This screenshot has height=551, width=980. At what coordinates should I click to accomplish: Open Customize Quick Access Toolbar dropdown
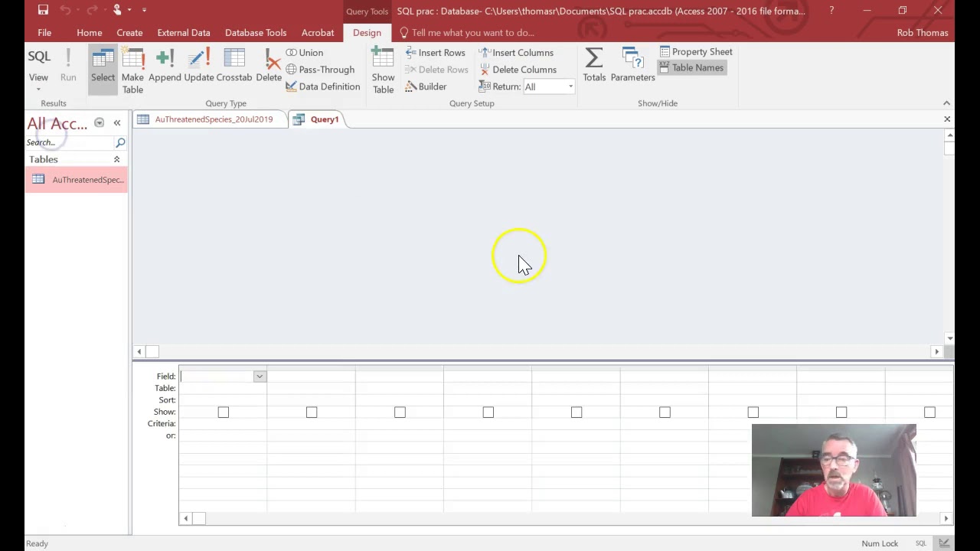(144, 11)
